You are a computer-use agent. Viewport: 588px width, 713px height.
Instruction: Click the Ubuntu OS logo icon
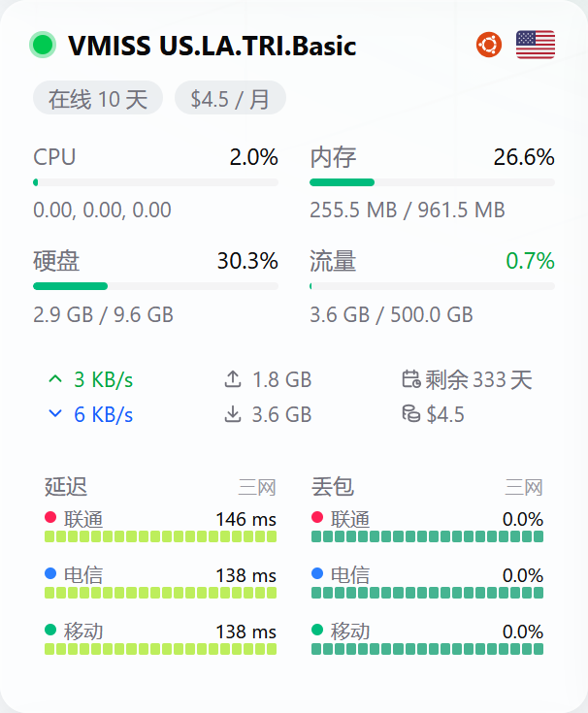[x=489, y=45]
